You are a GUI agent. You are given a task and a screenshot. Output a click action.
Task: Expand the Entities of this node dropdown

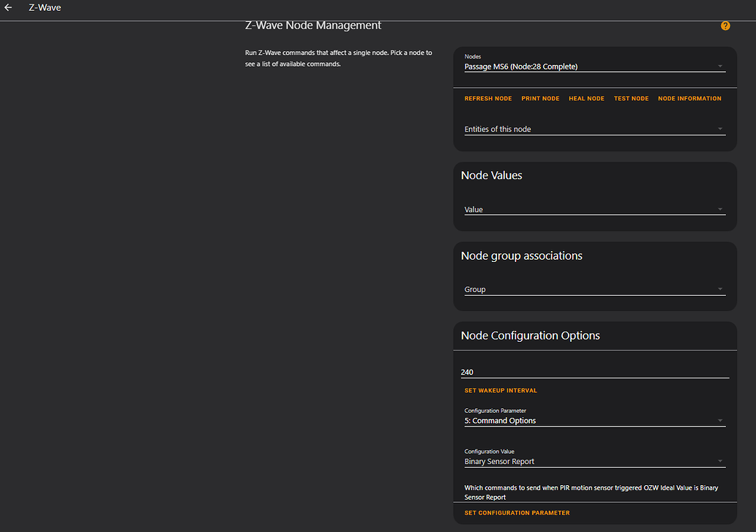click(x=594, y=129)
